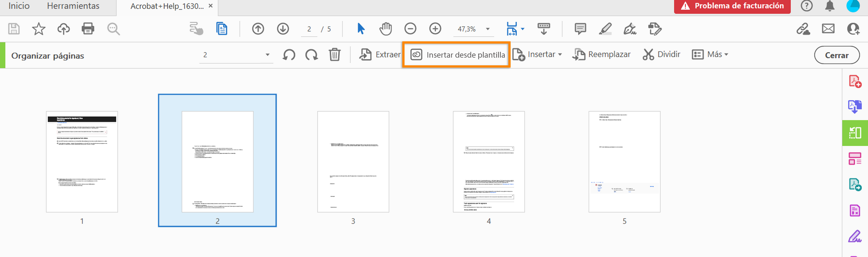Open the Export PDF tool in the sidebar

[855, 184]
